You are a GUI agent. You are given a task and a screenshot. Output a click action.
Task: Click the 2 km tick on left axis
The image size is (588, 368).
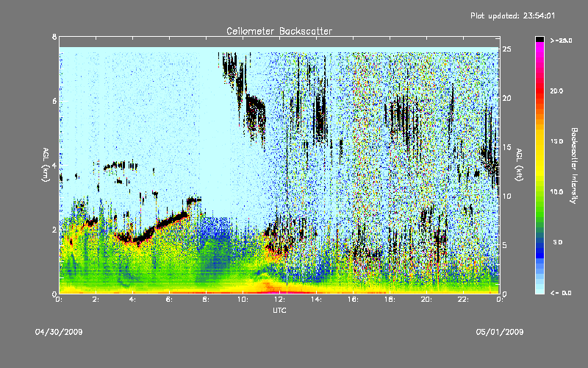click(54, 230)
